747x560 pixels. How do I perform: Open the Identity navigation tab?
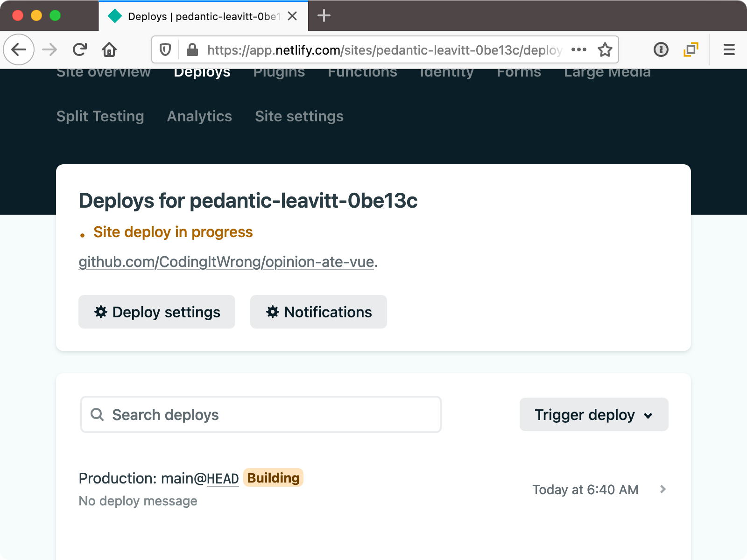coord(447,72)
